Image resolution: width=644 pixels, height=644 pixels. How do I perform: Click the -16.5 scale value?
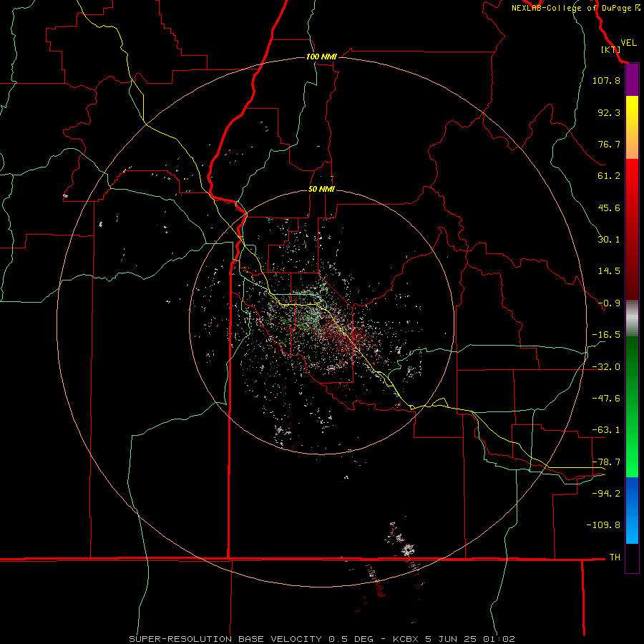pyautogui.click(x=606, y=335)
